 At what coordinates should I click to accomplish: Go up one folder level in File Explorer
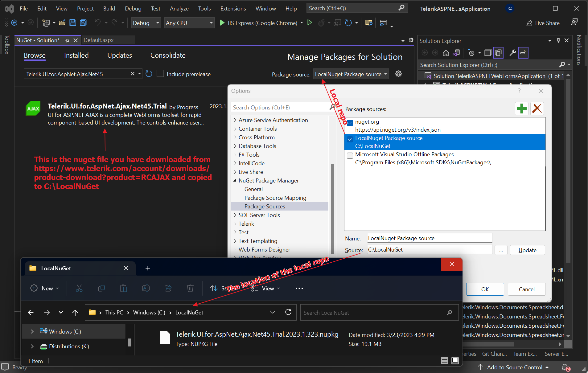(x=75, y=313)
